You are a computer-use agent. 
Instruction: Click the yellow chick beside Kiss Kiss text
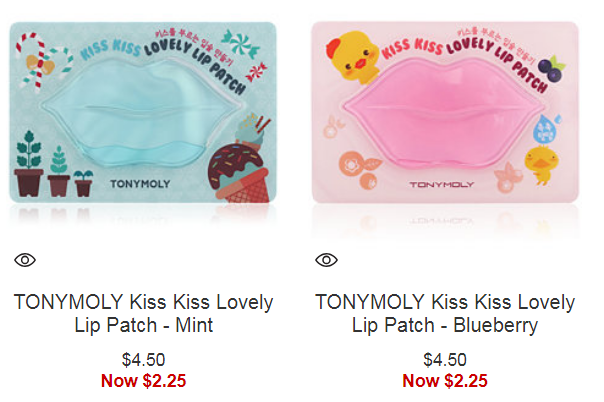coord(352,57)
